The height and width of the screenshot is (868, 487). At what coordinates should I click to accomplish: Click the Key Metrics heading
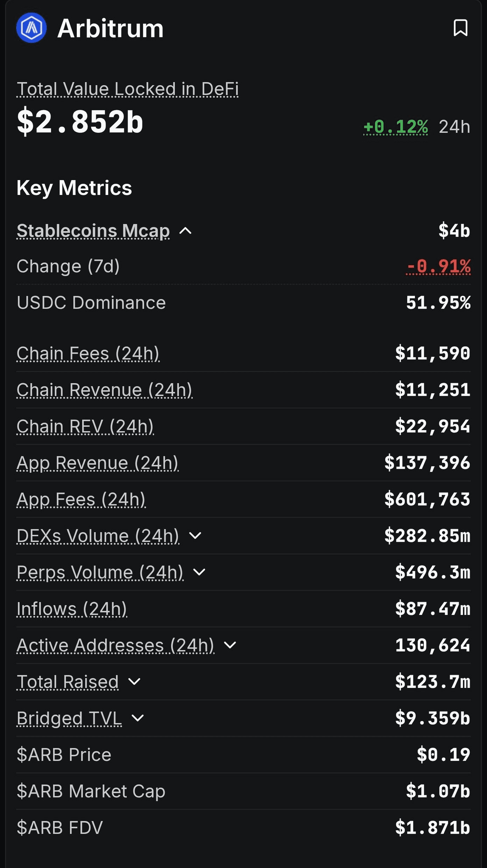pos(74,188)
